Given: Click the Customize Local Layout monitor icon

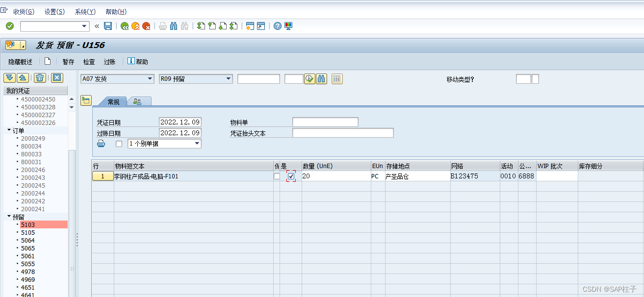Looking at the screenshot, I should point(288,26).
